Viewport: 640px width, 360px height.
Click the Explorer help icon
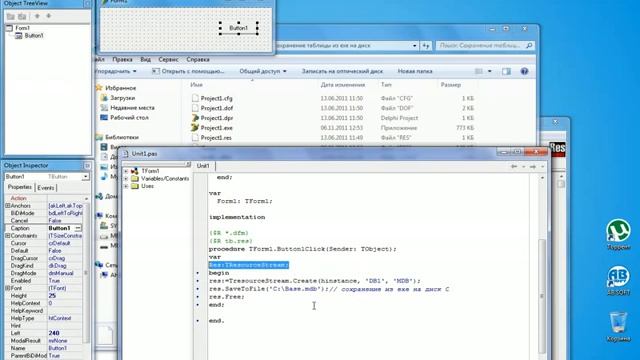tap(524, 71)
